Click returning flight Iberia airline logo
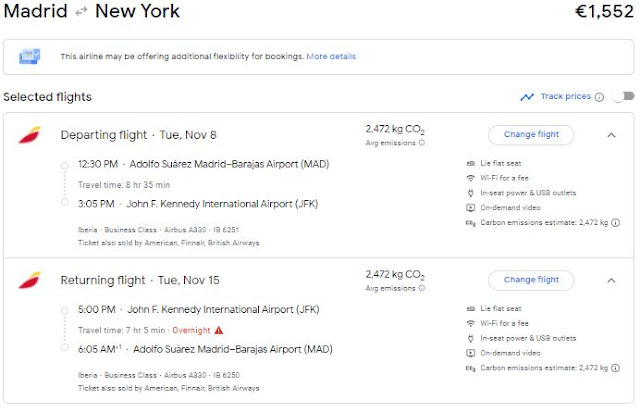 [x=28, y=280]
